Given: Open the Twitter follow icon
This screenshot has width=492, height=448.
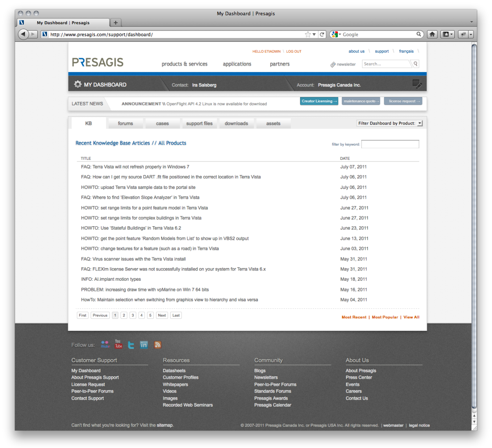Looking at the screenshot, I should click(131, 345).
